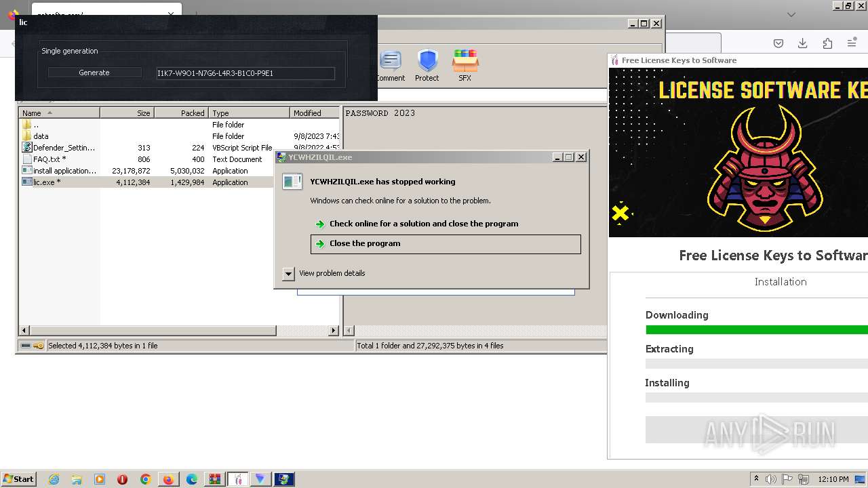Image resolution: width=868 pixels, height=488 pixels.
Task: Choose Close the program
Action: coord(446,244)
